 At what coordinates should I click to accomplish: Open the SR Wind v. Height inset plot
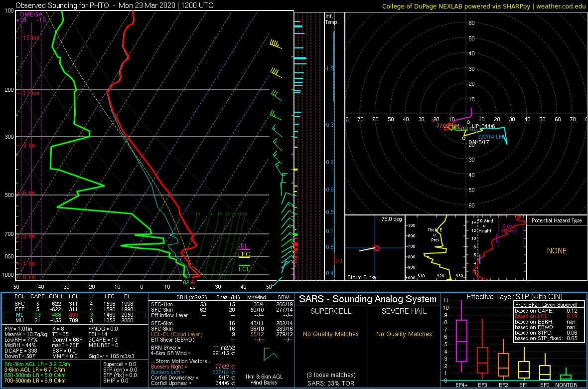496,248
